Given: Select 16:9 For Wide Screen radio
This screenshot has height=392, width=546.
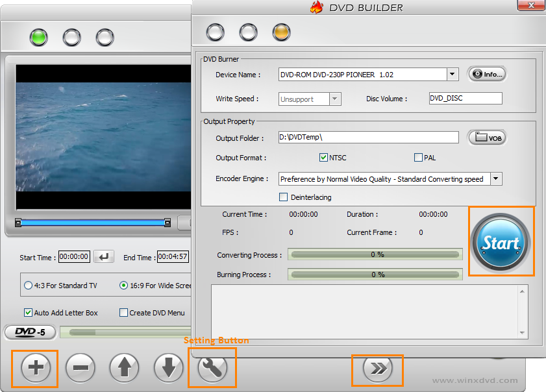Looking at the screenshot, I should coord(123,286).
